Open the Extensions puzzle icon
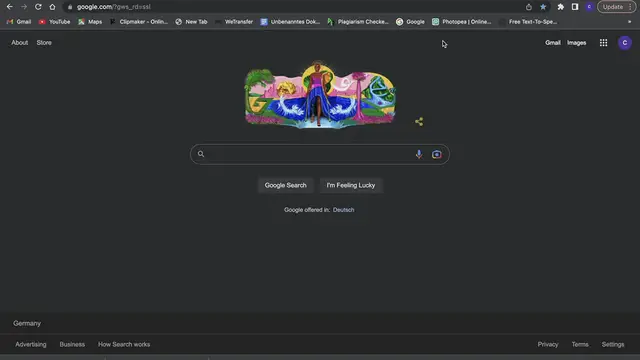Screen dimensions: 640x360 coord(560,7)
